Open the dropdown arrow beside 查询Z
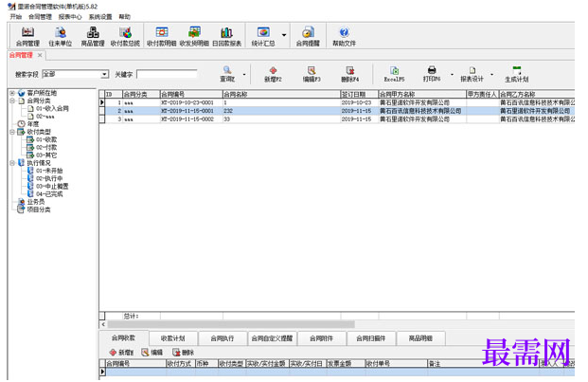Image resolution: width=588 pixels, height=382 pixels. click(x=244, y=74)
